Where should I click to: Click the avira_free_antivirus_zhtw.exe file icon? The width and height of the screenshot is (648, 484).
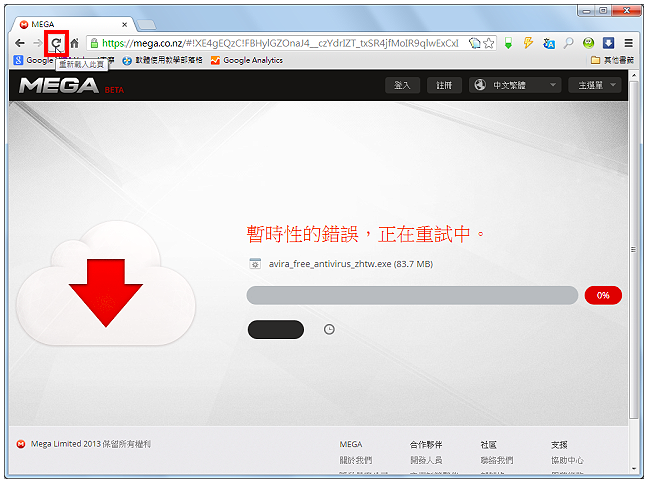pyautogui.click(x=255, y=264)
